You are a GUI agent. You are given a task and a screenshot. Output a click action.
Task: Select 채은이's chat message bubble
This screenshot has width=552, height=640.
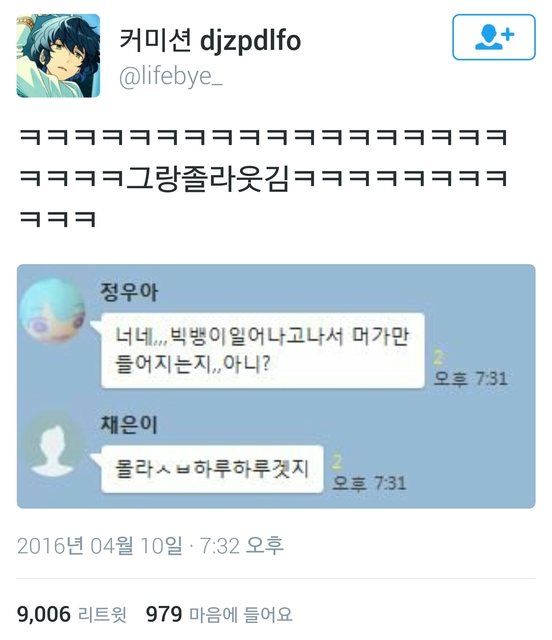[x=212, y=469]
